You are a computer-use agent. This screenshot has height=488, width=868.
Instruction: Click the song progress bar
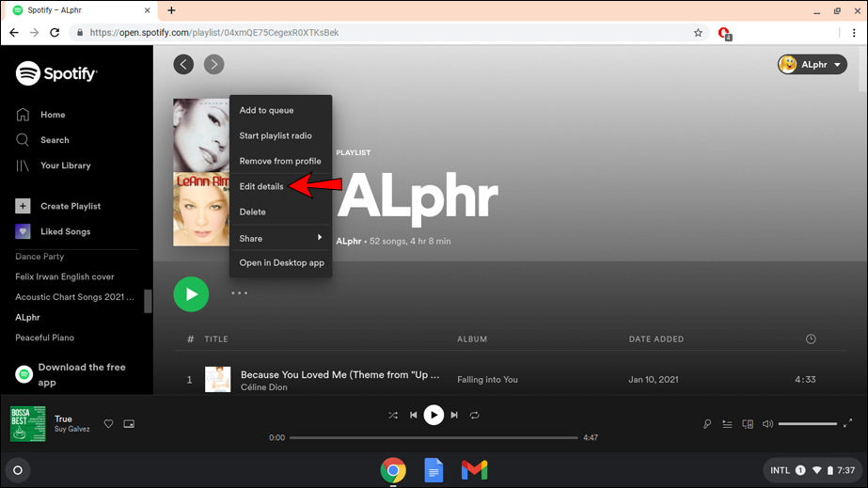click(x=434, y=437)
